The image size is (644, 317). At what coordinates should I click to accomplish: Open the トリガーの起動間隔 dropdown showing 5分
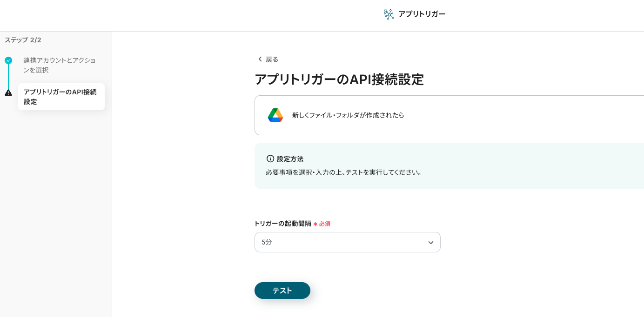[347, 242]
